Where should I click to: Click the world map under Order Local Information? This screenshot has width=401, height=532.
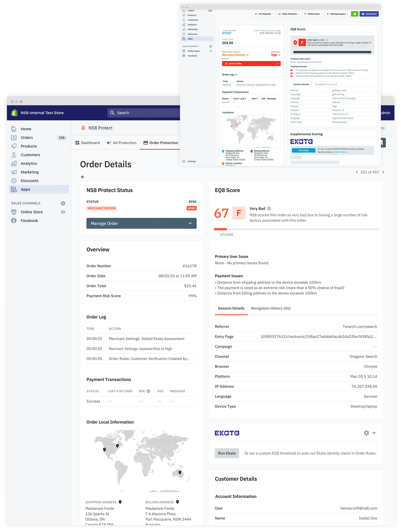[x=141, y=461]
